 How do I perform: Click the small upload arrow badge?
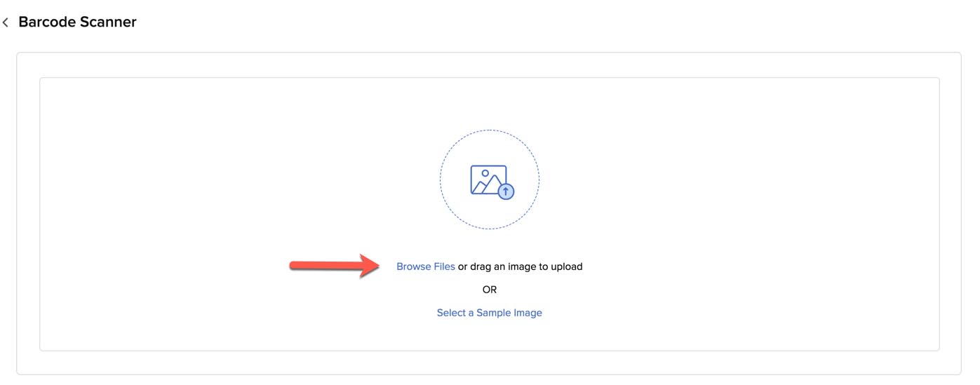pos(506,191)
